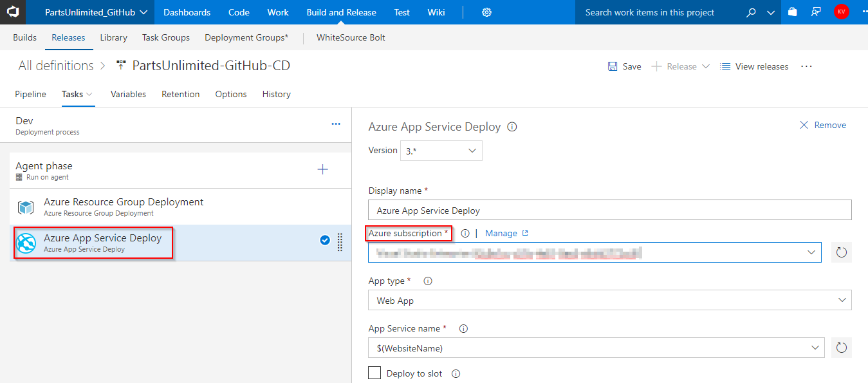The width and height of the screenshot is (868, 383).
Task: Add a task to Agent phase
Action: click(323, 169)
